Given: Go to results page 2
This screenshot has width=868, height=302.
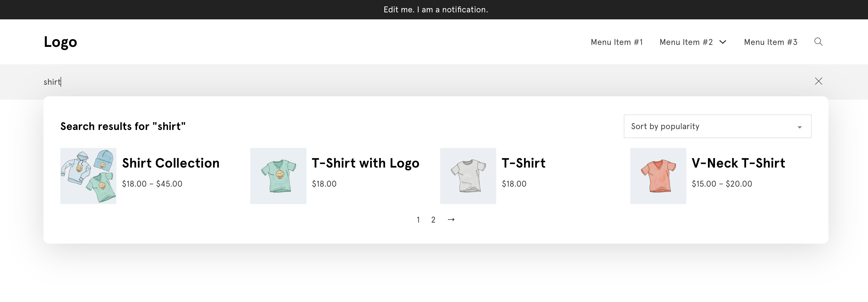Looking at the screenshot, I should 433,220.
